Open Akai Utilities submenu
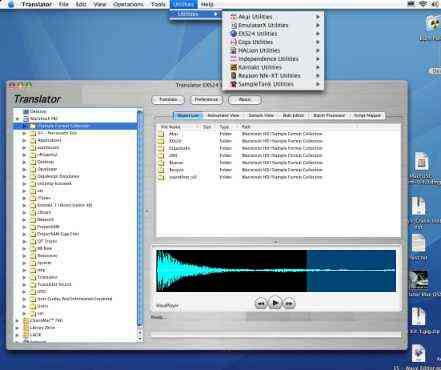This screenshot has height=370, width=441. pyautogui.click(x=273, y=17)
